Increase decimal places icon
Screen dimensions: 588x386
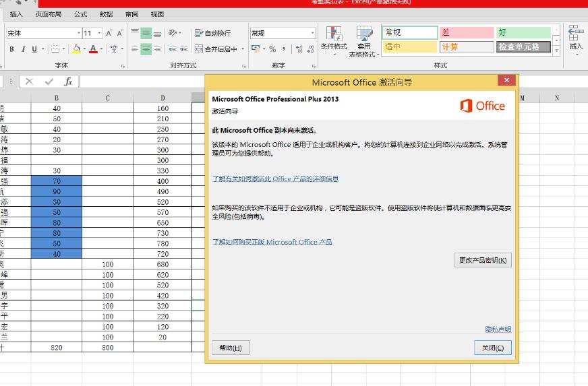pyautogui.click(x=299, y=49)
